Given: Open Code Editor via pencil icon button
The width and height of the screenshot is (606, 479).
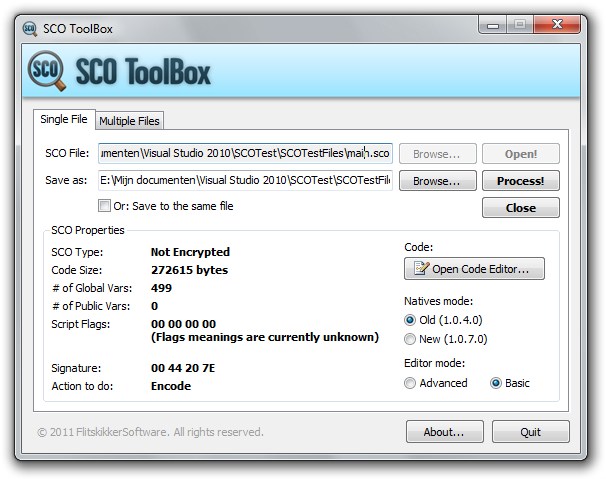Looking at the screenshot, I should click(x=474, y=269).
